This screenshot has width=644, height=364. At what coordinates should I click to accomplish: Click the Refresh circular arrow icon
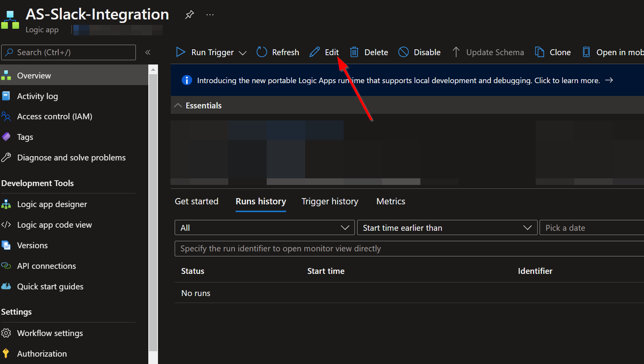pyautogui.click(x=262, y=52)
